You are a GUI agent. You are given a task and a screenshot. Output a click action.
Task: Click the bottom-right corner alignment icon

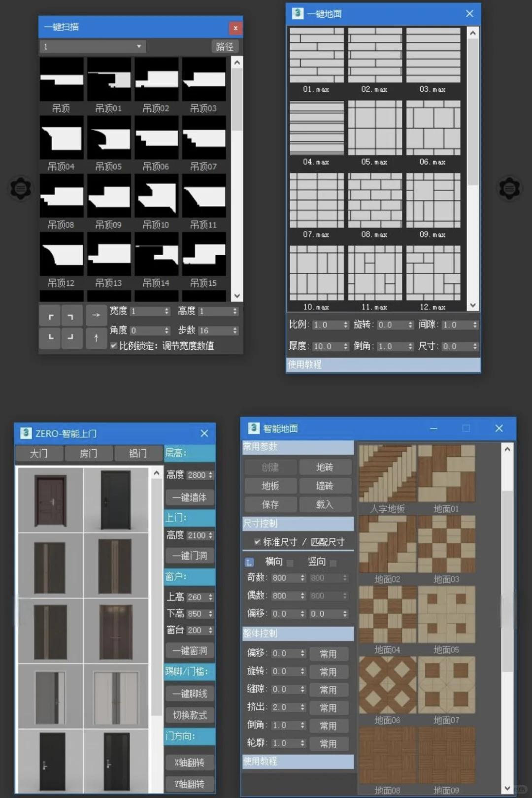coord(71,337)
